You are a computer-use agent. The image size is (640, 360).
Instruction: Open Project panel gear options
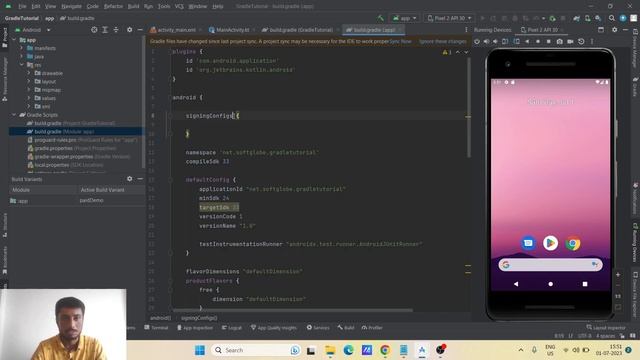point(129,30)
